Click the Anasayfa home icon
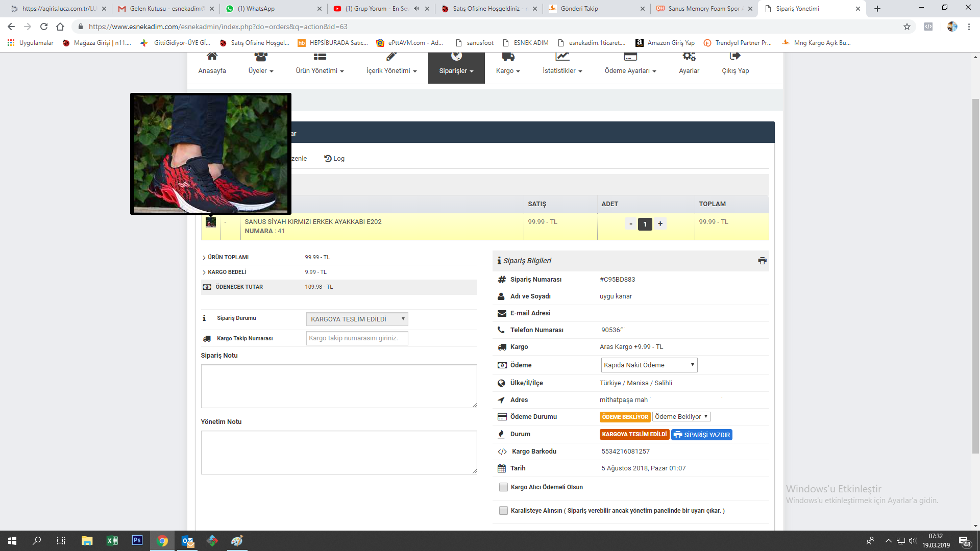Image resolution: width=980 pixels, height=551 pixels. click(x=212, y=56)
